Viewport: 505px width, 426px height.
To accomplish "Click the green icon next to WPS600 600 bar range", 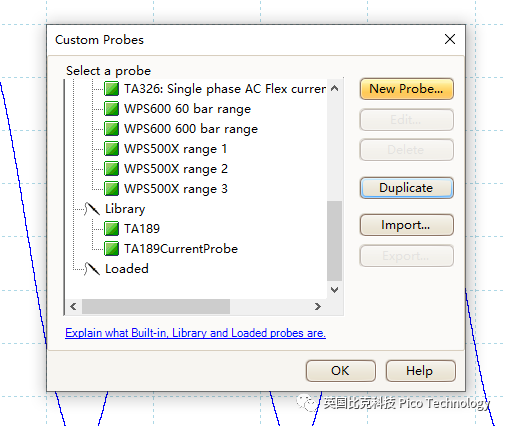I will coord(111,129).
